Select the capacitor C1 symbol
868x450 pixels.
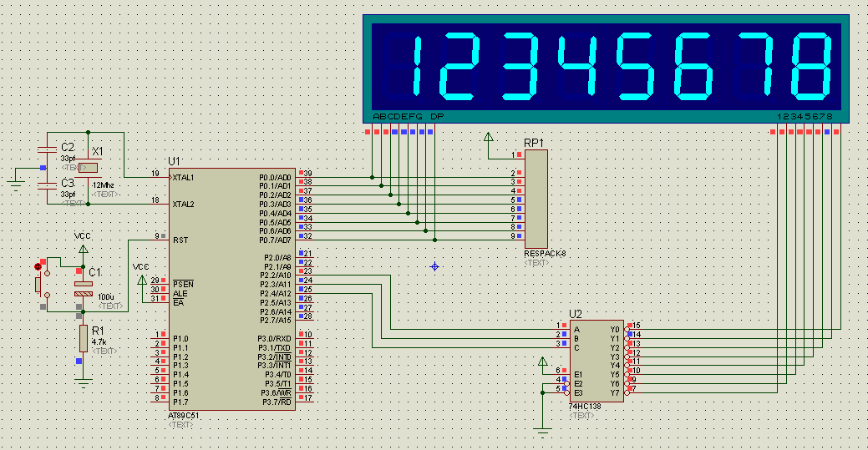click(x=83, y=288)
